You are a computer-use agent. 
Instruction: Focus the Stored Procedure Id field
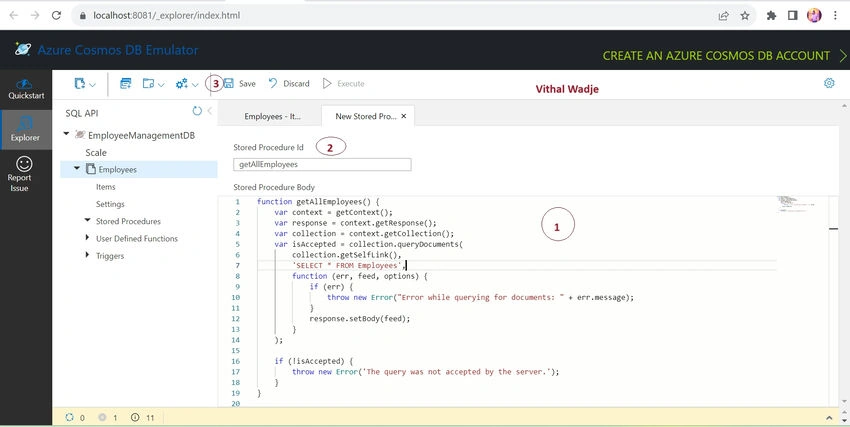pyautogui.click(x=322, y=164)
